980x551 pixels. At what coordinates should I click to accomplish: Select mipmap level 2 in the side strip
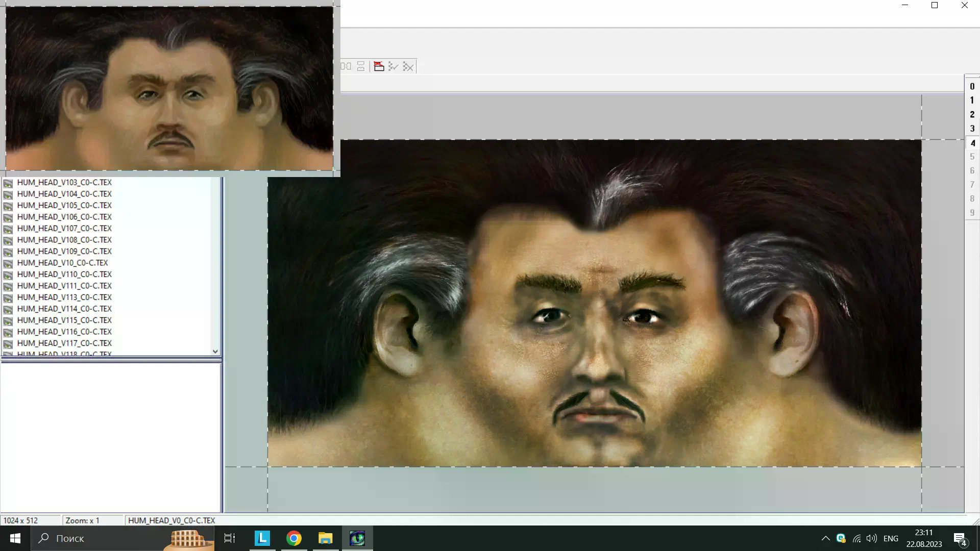[972, 114]
